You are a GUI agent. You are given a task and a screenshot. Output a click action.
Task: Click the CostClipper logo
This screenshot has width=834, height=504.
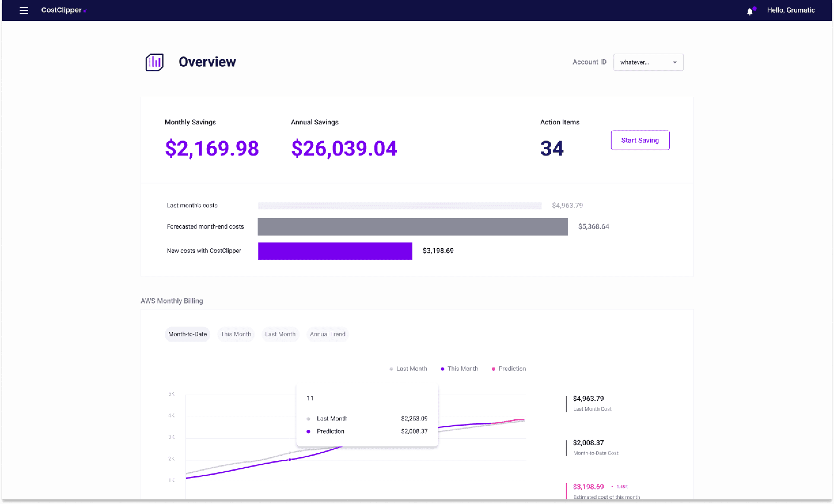coord(64,10)
